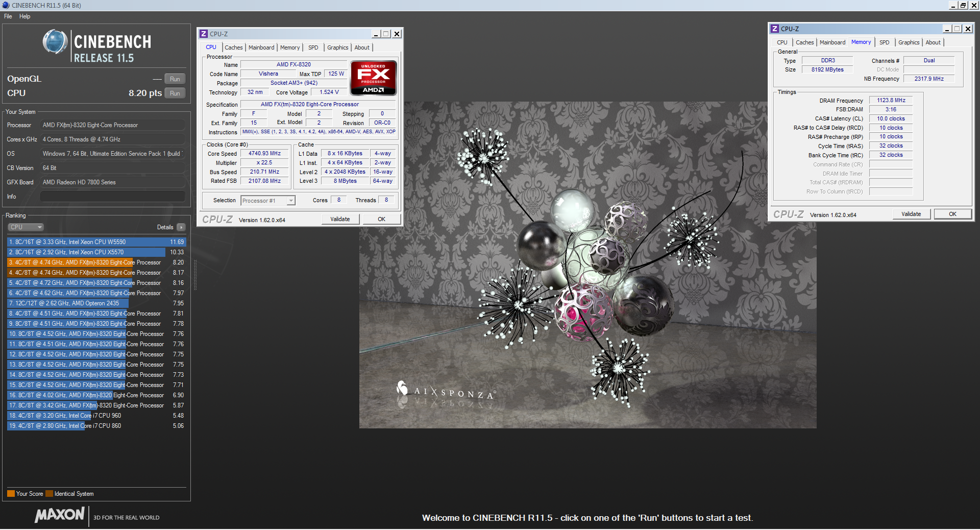Click the Level 3 cache value 8 MBytes
The width and height of the screenshot is (980, 530).
tap(345, 181)
